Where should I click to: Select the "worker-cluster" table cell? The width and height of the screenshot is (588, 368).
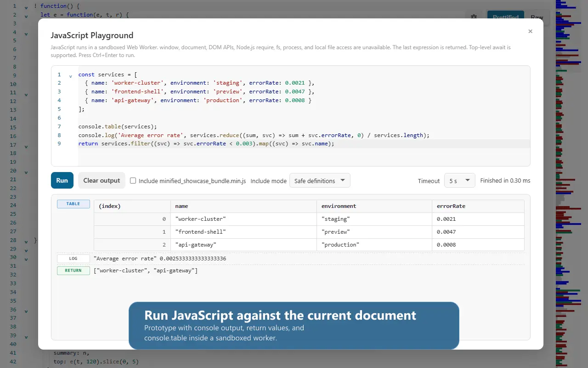pos(243,219)
